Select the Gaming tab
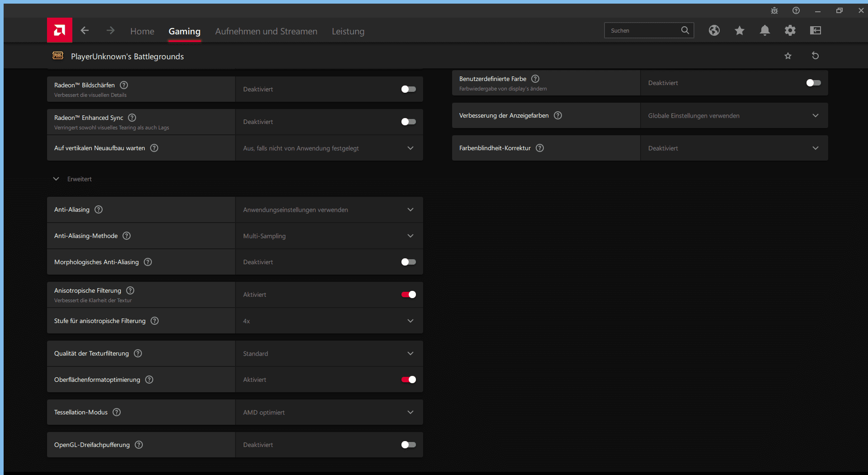The image size is (868, 475). (184, 31)
